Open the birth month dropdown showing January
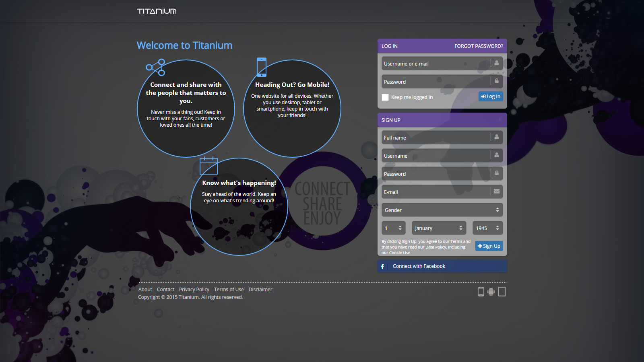Image resolution: width=644 pixels, height=362 pixels. (439, 228)
